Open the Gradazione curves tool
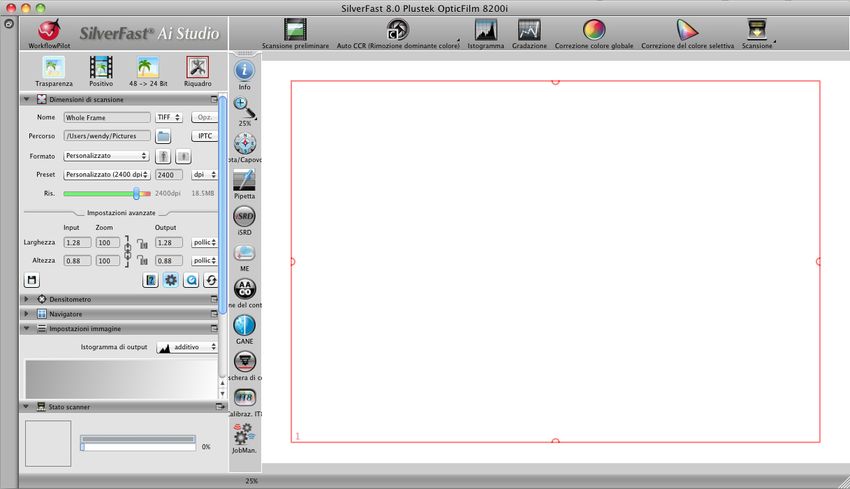This screenshot has height=489, width=850. pyautogui.click(x=529, y=30)
